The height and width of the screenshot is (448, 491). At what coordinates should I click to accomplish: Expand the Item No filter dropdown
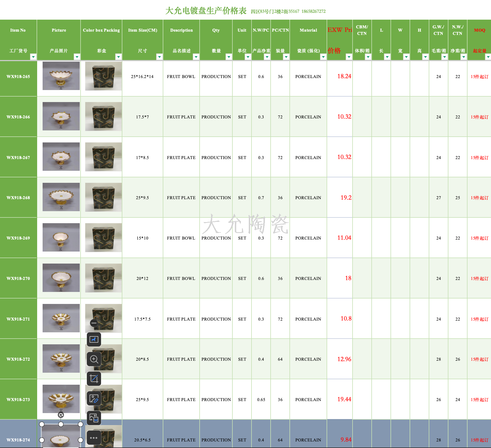point(33,57)
